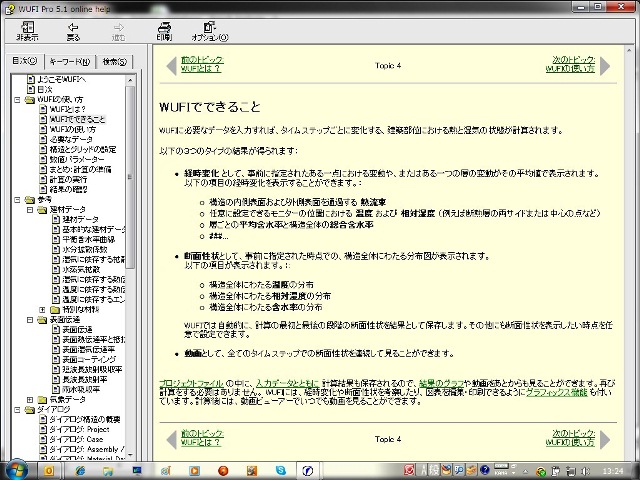The height and width of the screenshot is (480, 640).
Task: Click the right arrow icon at top of topic
Action: 605,65
